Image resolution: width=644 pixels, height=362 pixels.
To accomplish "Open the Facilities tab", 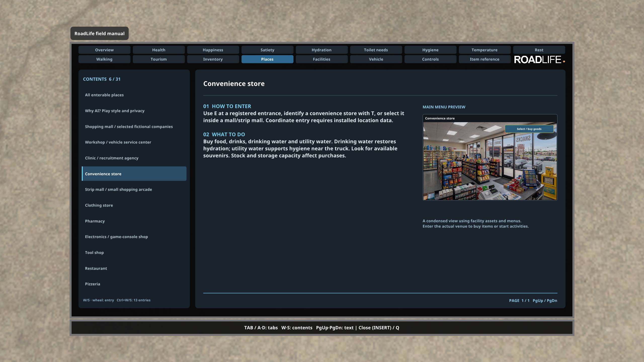I will (x=322, y=59).
